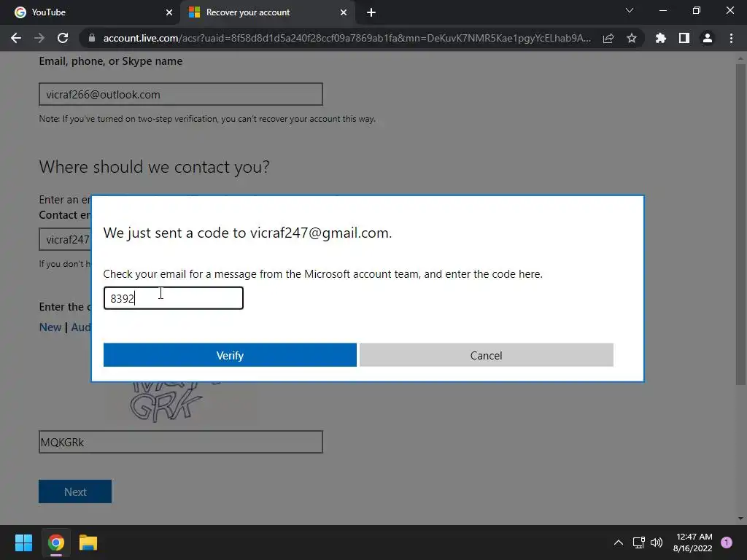Restore down the Chrome window
The image size is (747, 560).
(x=697, y=10)
